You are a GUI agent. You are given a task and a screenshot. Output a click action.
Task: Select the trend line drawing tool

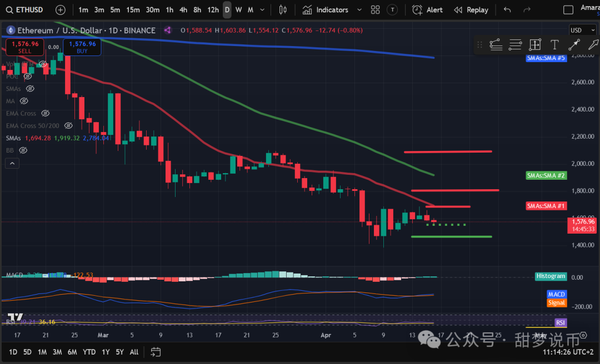tap(574, 45)
